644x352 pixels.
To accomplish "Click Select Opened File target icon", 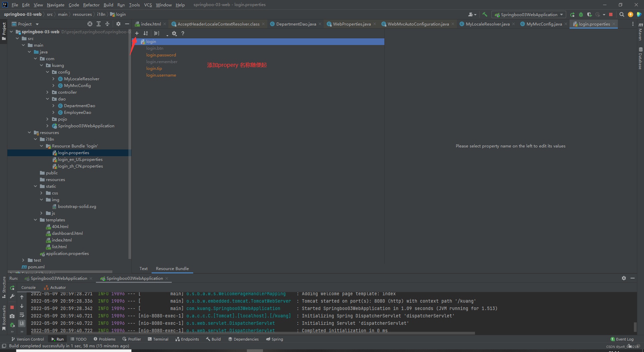I will pyautogui.click(x=90, y=24).
